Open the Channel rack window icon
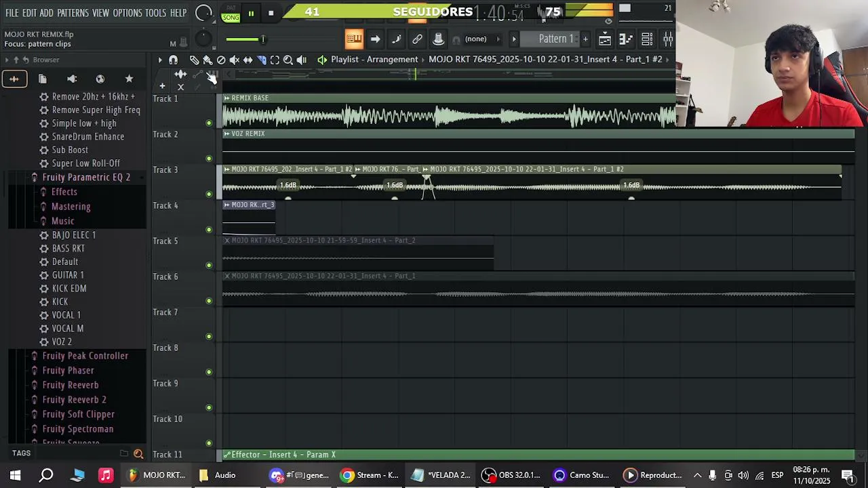This screenshot has height=488, width=868. pyautogui.click(x=647, y=39)
